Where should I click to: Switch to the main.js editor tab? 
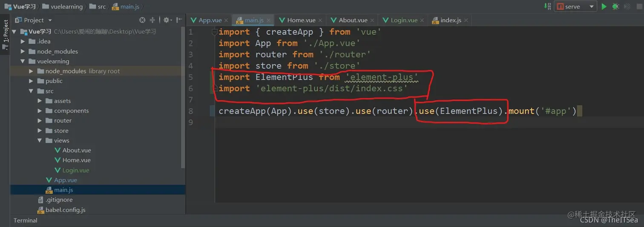pos(254,20)
